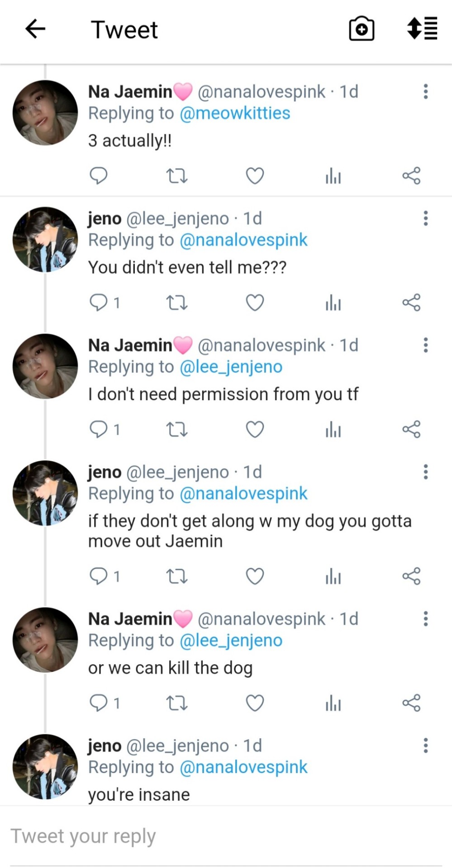The image size is (452, 868).
Task: Retweet the "You didn't even tell me???" tweet
Action: click(x=176, y=302)
